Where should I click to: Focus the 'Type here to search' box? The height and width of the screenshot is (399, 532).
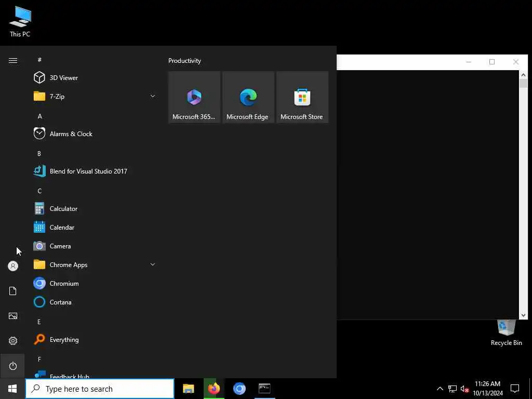pos(100,389)
